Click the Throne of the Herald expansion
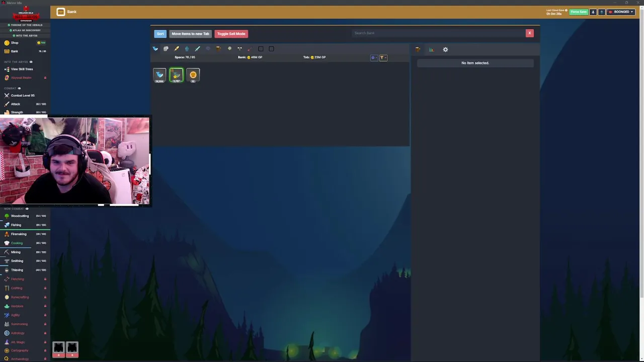 pyautogui.click(x=26, y=25)
